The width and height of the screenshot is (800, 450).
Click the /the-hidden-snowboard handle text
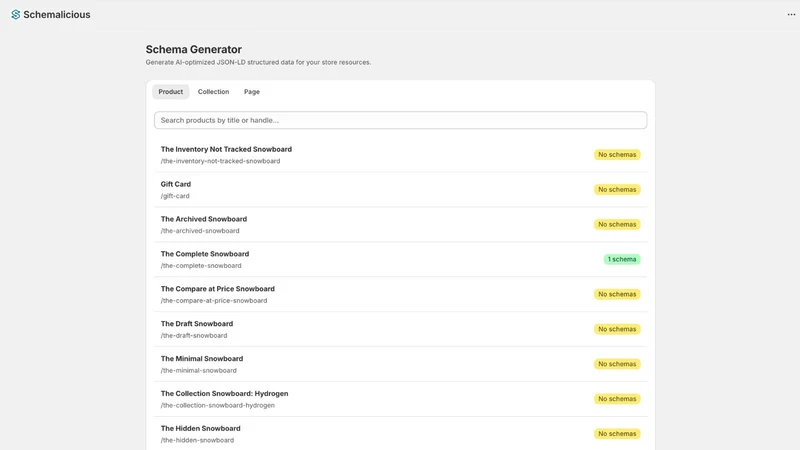(197, 440)
